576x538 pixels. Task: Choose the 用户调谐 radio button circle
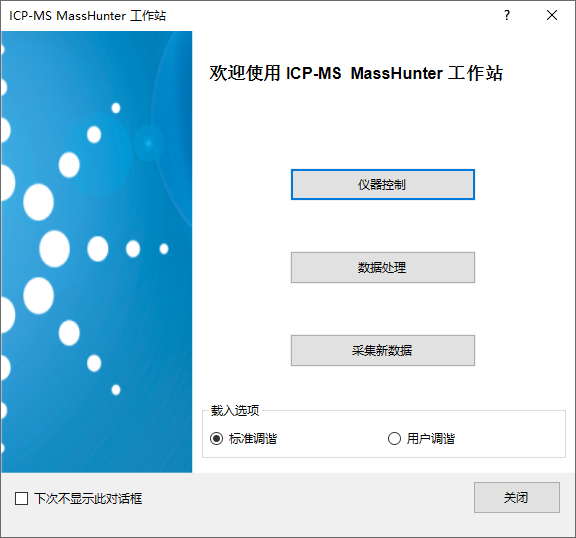pyautogui.click(x=394, y=438)
